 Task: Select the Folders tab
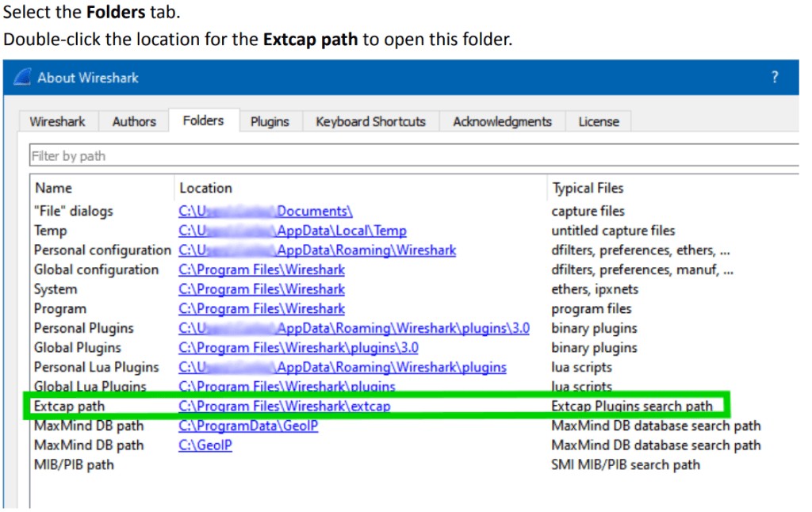point(203,120)
